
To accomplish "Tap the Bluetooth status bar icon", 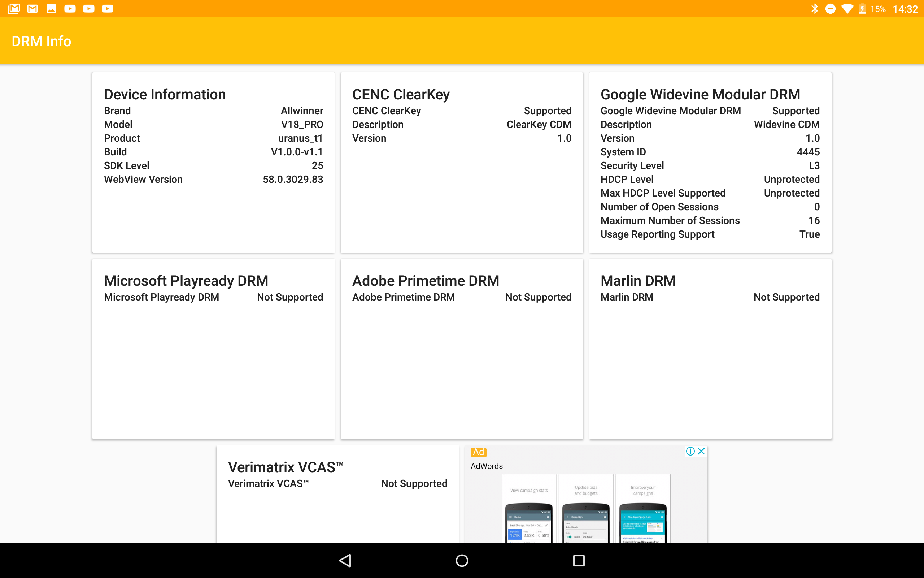I will (x=814, y=9).
